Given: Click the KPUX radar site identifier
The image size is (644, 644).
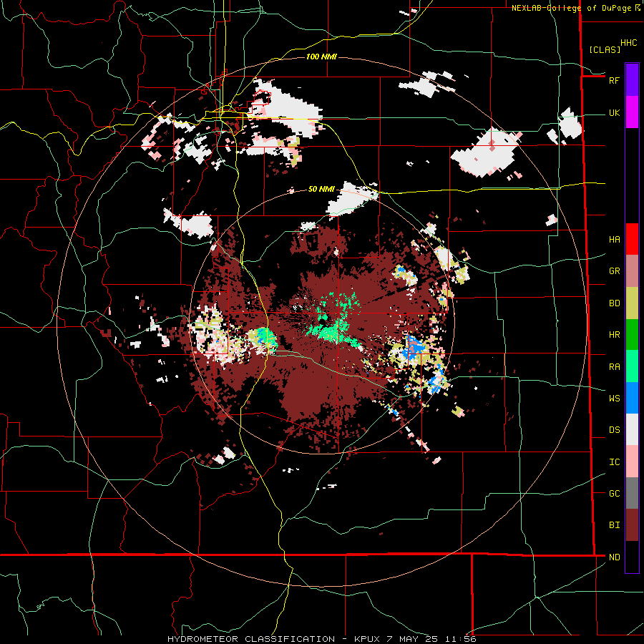Looking at the screenshot, I should coord(368,639).
